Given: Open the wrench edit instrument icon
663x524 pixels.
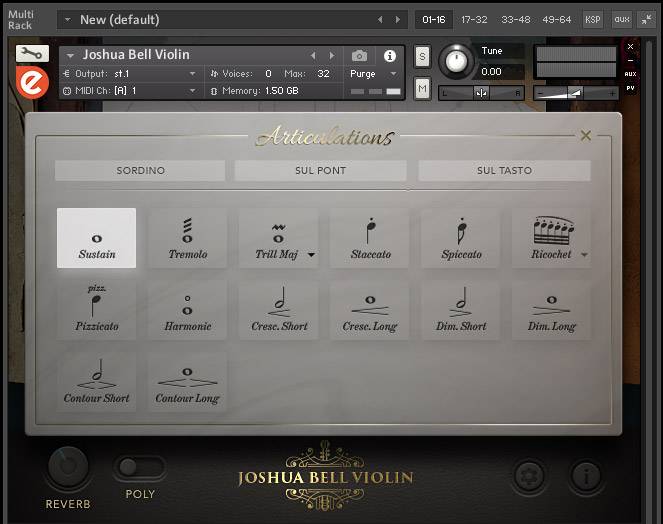Looking at the screenshot, I should [32, 54].
